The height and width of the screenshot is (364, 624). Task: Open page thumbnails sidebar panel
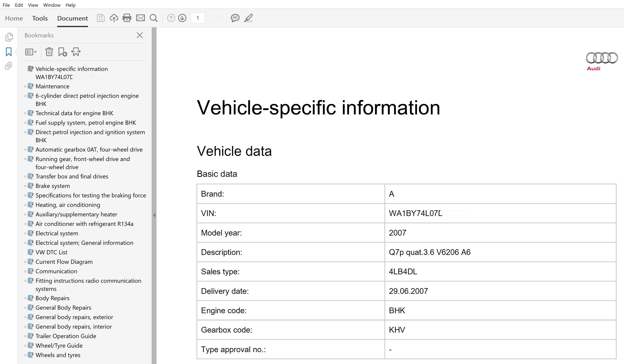pyautogui.click(x=9, y=37)
